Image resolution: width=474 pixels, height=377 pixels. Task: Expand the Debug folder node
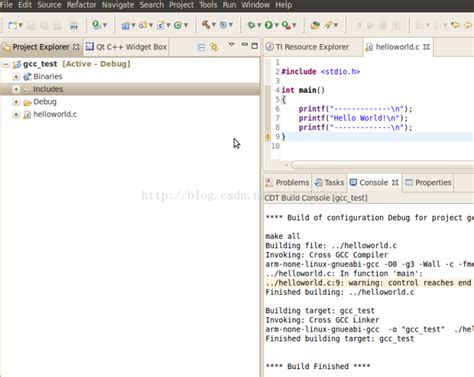point(16,102)
